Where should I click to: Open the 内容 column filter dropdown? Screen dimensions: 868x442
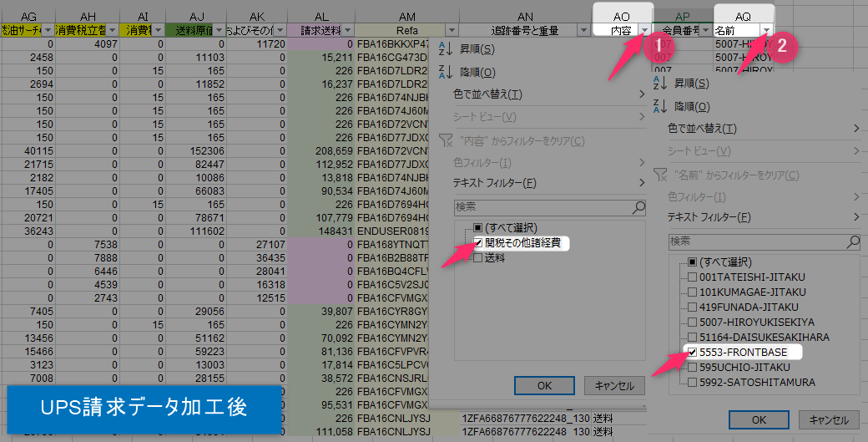click(x=645, y=30)
